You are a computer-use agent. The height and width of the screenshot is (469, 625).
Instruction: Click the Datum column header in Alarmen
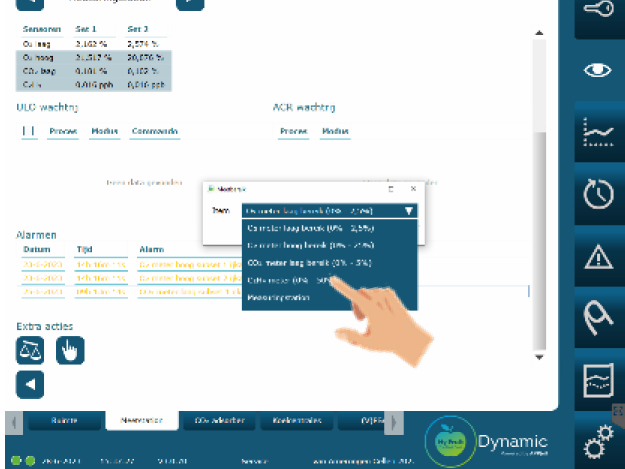click(37, 249)
